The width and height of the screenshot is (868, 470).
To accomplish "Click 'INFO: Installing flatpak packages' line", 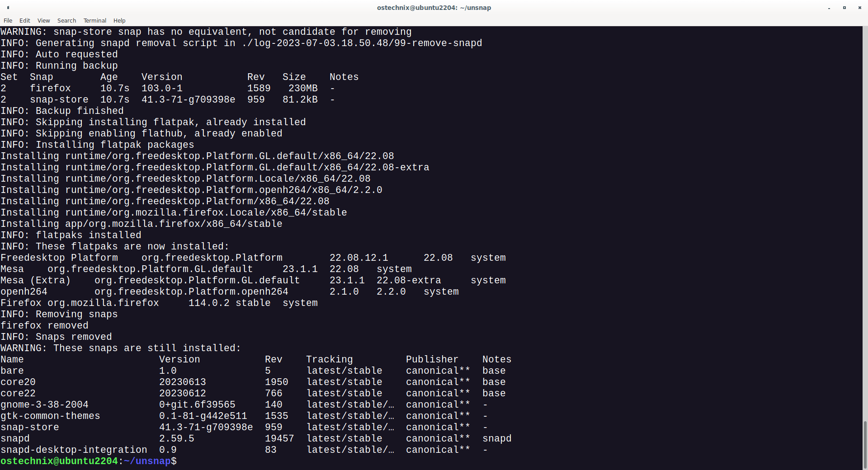I will [97, 145].
